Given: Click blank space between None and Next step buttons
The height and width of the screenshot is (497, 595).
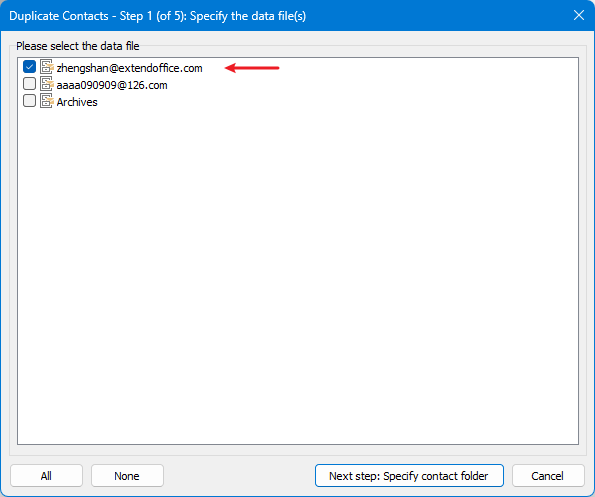Looking at the screenshot, I should point(239,476).
